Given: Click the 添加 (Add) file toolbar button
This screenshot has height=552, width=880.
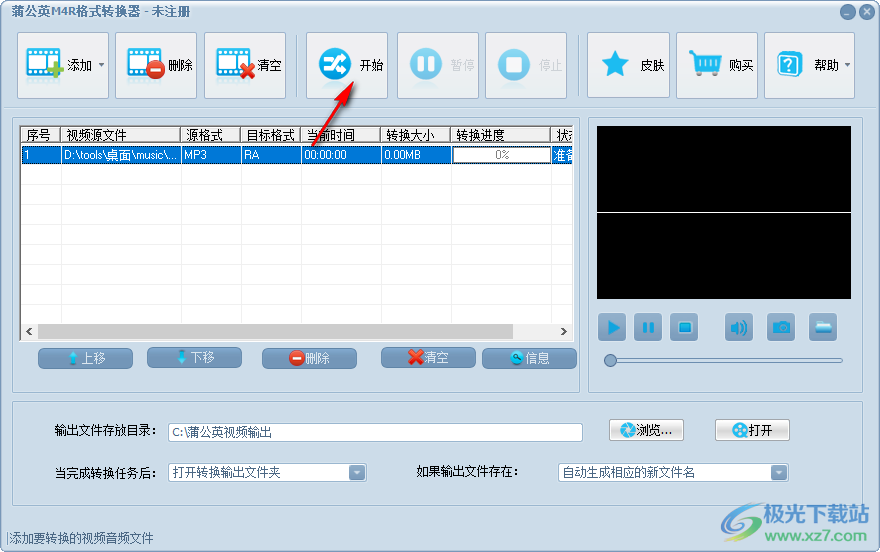Looking at the screenshot, I should pos(63,65).
